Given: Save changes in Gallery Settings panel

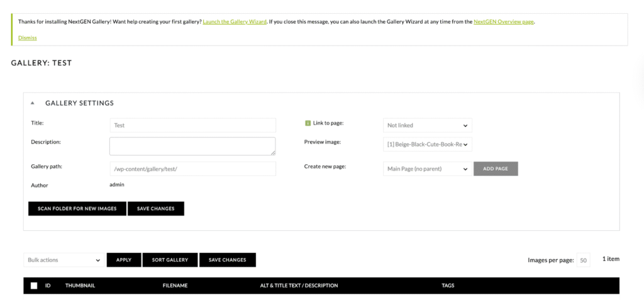Looking at the screenshot, I should 155,208.
